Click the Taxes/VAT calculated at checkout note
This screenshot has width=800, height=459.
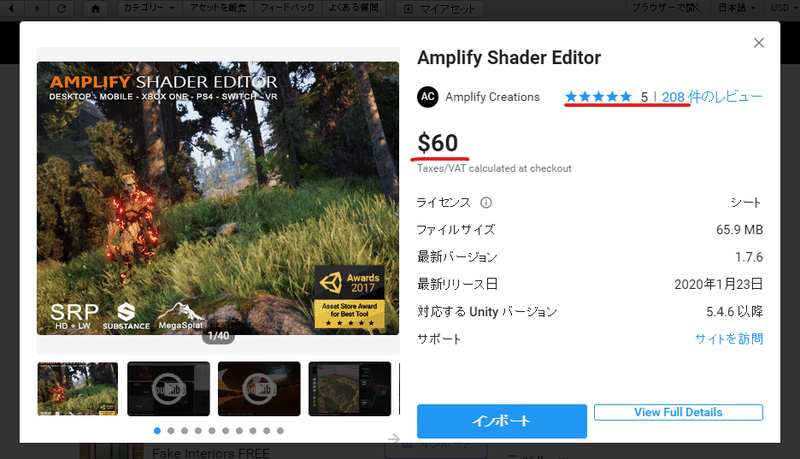click(494, 168)
